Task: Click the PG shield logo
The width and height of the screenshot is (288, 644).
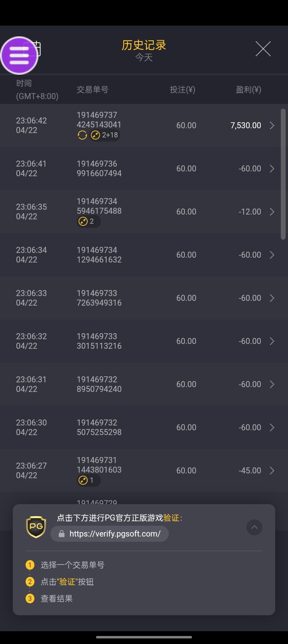Action: tap(36, 527)
